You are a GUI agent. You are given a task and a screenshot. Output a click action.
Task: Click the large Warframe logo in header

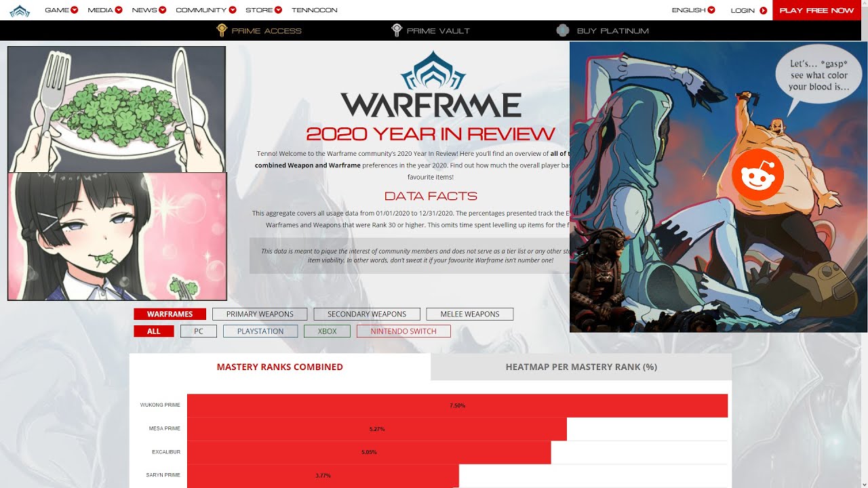[x=431, y=85]
